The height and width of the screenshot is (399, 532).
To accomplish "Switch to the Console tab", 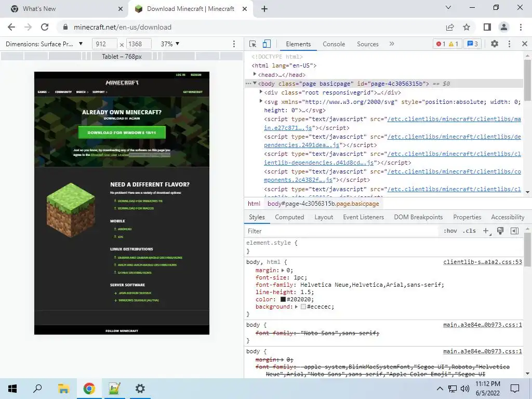I will (x=334, y=44).
